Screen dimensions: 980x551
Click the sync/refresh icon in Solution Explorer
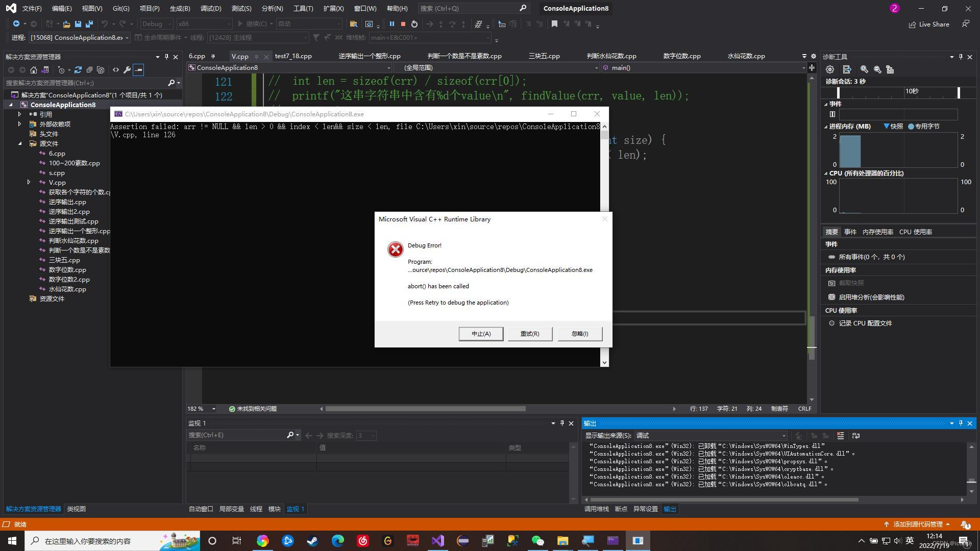point(78,70)
